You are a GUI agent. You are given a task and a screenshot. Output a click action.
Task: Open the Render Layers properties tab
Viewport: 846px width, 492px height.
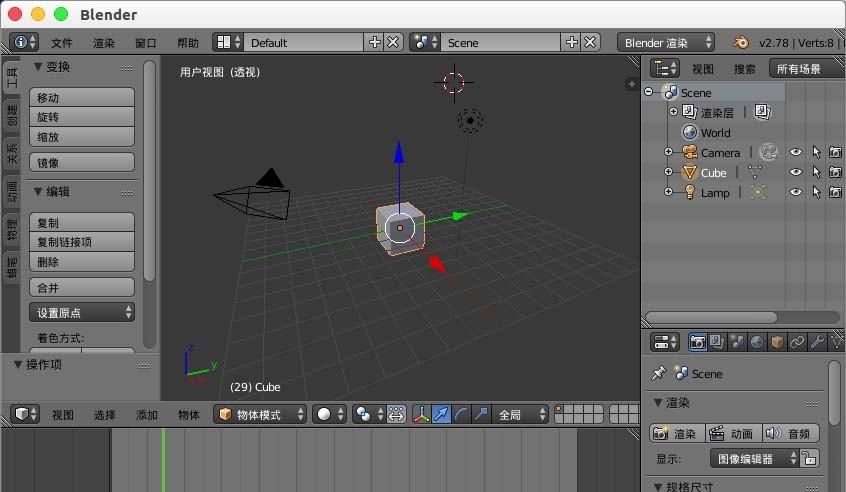coord(717,342)
